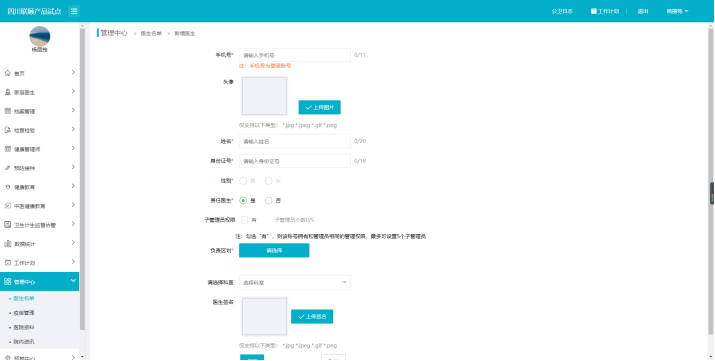This screenshot has width=715, height=361.
Task: Click 医生名单 in the breadcrumb
Action: click(x=151, y=34)
